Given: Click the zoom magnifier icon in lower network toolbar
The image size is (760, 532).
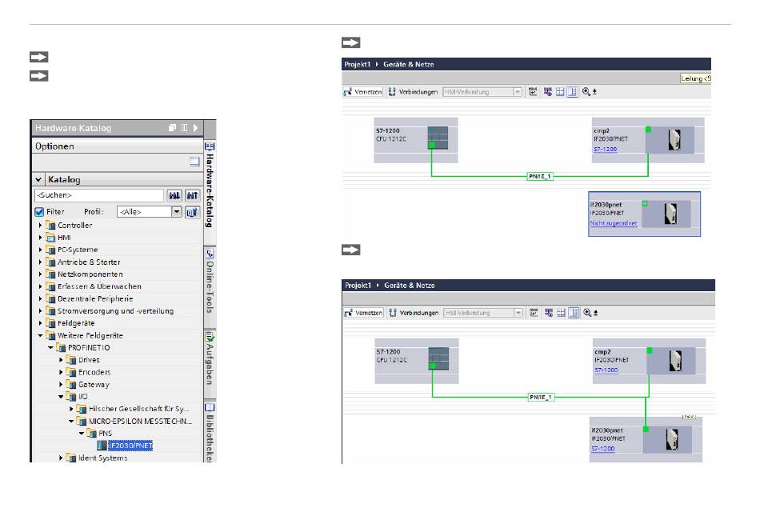Looking at the screenshot, I should [587, 313].
